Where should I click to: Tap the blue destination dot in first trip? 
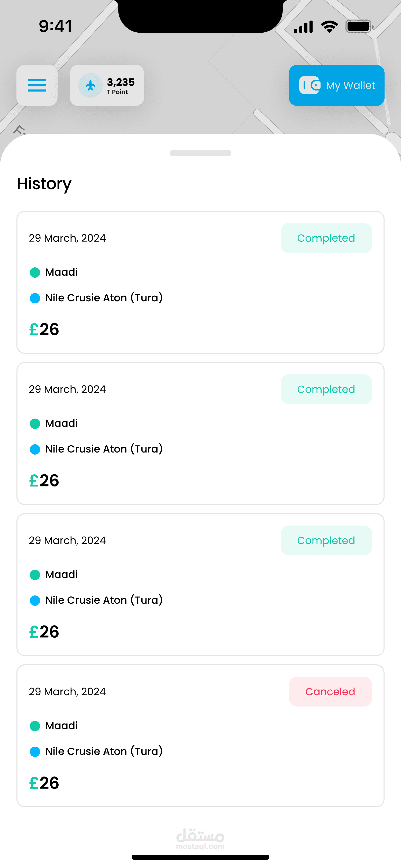click(35, 298)
